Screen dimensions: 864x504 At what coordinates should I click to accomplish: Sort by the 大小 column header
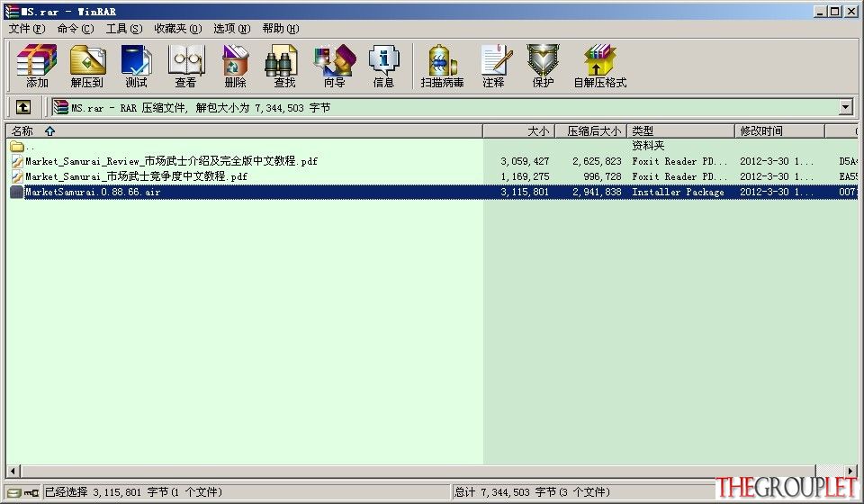pos(518,131)
